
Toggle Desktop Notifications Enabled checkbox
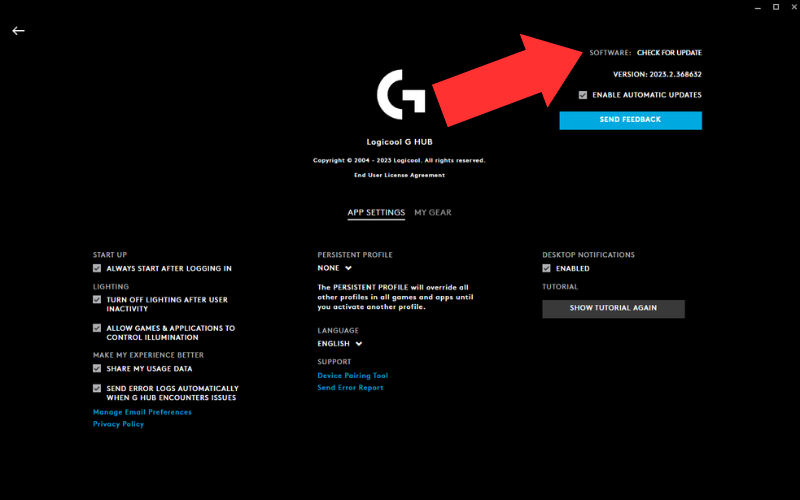click(x=546, y=268)
